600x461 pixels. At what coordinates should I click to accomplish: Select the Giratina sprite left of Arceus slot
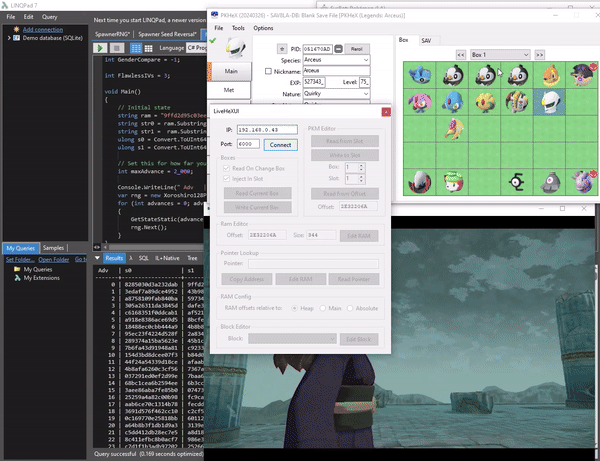coord(517,103)
